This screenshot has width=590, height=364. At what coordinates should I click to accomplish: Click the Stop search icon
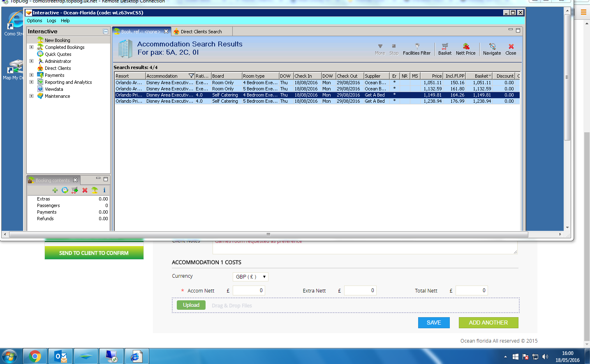click(x=394, y=49)
